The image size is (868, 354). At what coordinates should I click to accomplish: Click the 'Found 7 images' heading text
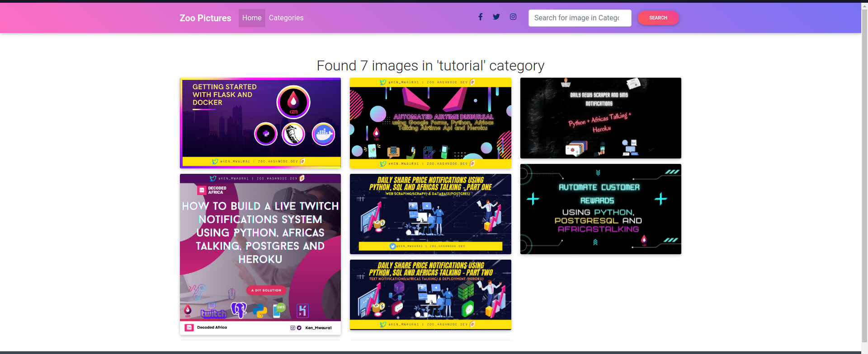tap(430, 66)
